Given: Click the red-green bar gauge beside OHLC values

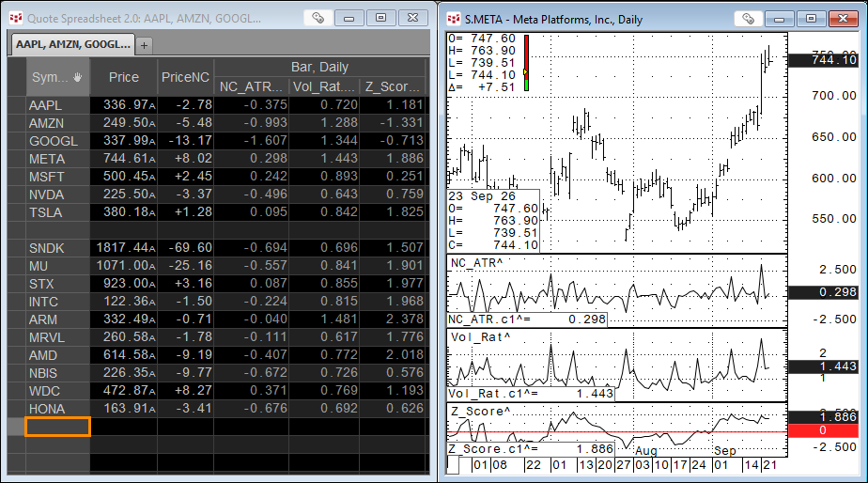Looking at the screenshot, I should (526, 63).
